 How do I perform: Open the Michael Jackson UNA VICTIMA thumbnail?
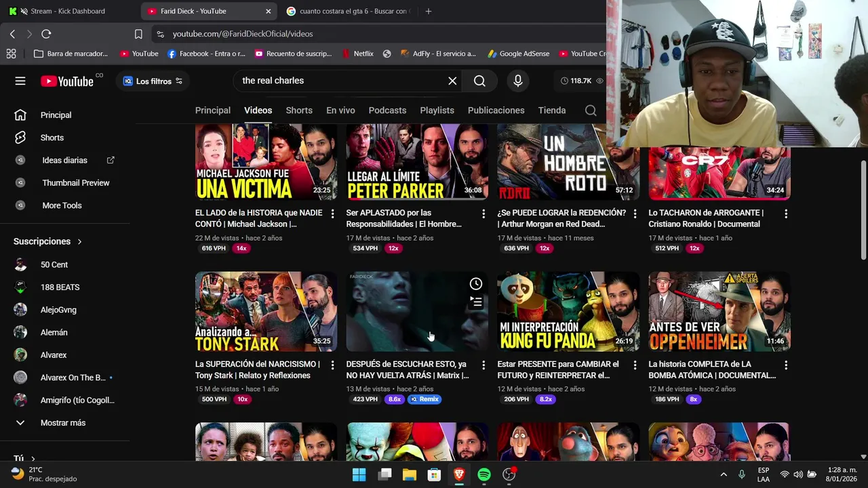click(266, 161)
